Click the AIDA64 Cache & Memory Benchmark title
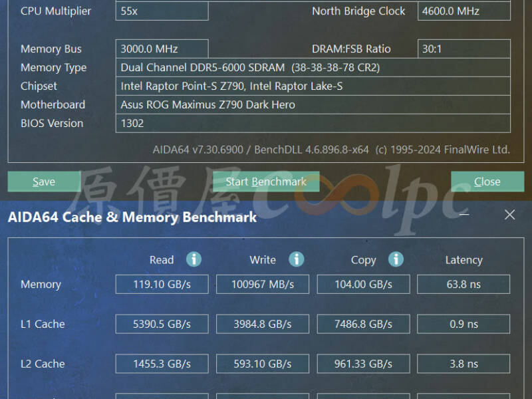Image resolution: width=532 pixels, height=399 pixels. pos(132,217)
